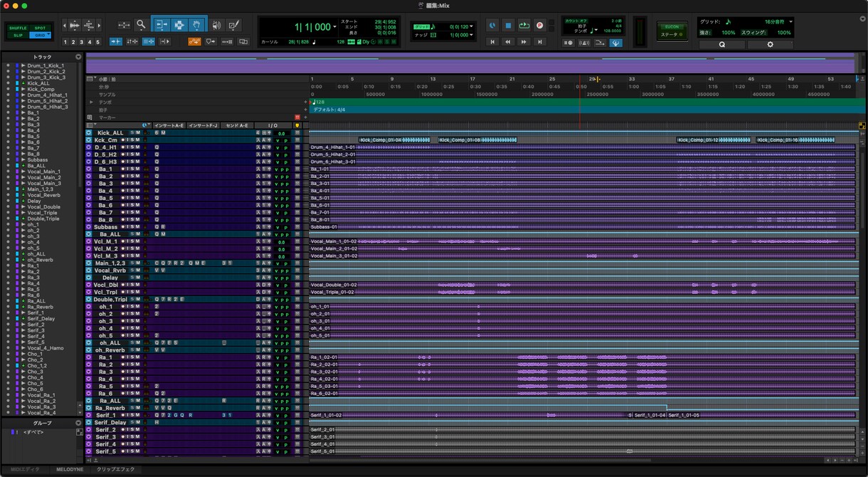
Task: Click the Q quantize button
Action: click(722, 44)
